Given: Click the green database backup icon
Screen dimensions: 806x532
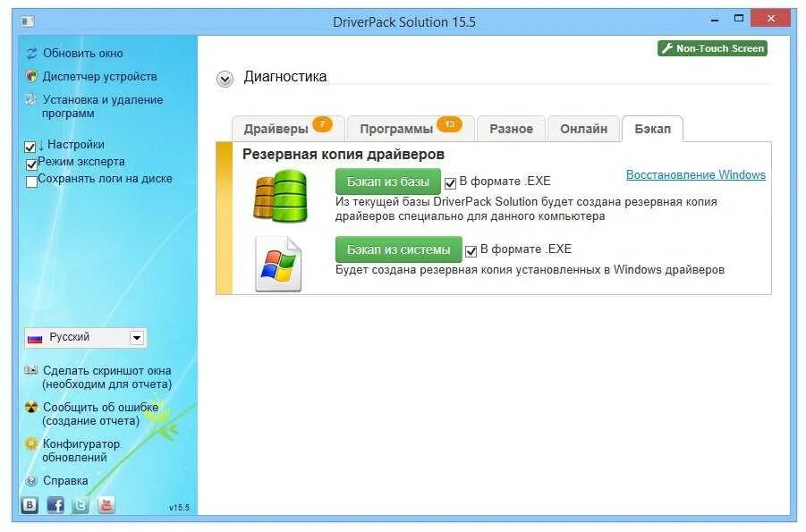Looking at the screenshot, I should (280, 197).
